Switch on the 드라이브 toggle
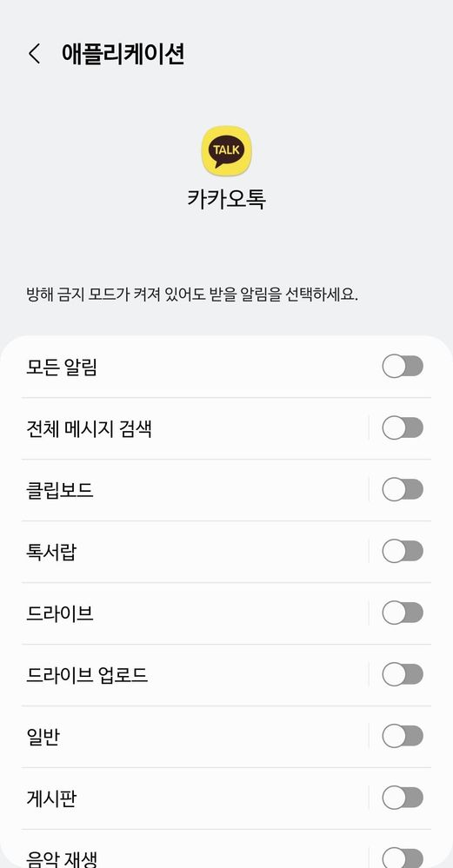This screenshot has width=453, height=868. coord(403,613)
